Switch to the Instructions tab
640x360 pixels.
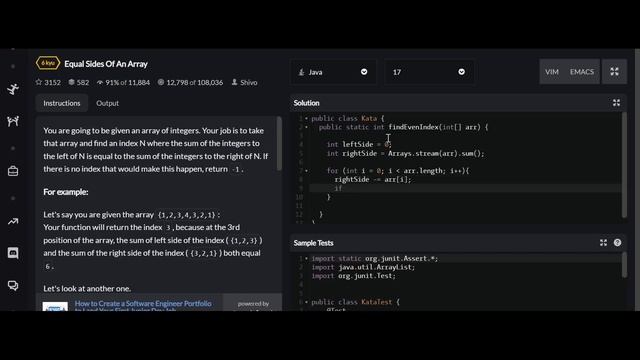click(x=62, y=103)
